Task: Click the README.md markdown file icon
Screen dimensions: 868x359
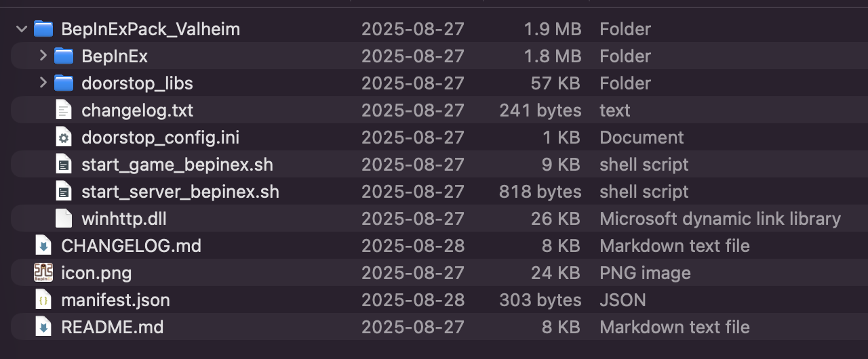Action: coord(43,327)
